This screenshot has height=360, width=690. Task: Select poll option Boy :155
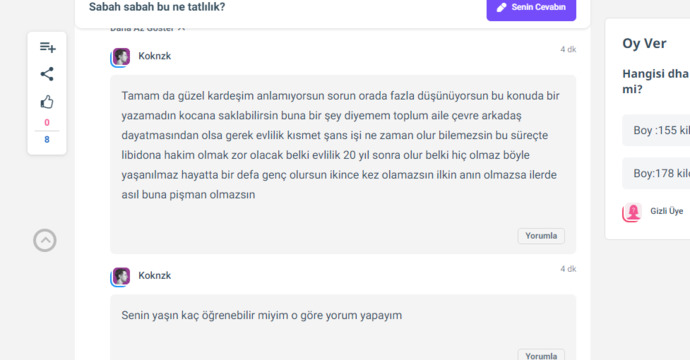(x=656, y=130)
